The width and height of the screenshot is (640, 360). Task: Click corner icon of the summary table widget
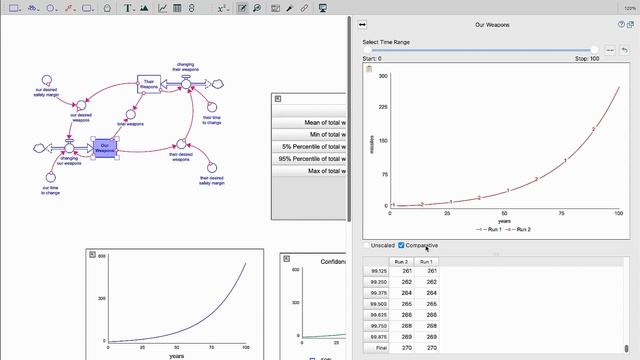(278, 99)
